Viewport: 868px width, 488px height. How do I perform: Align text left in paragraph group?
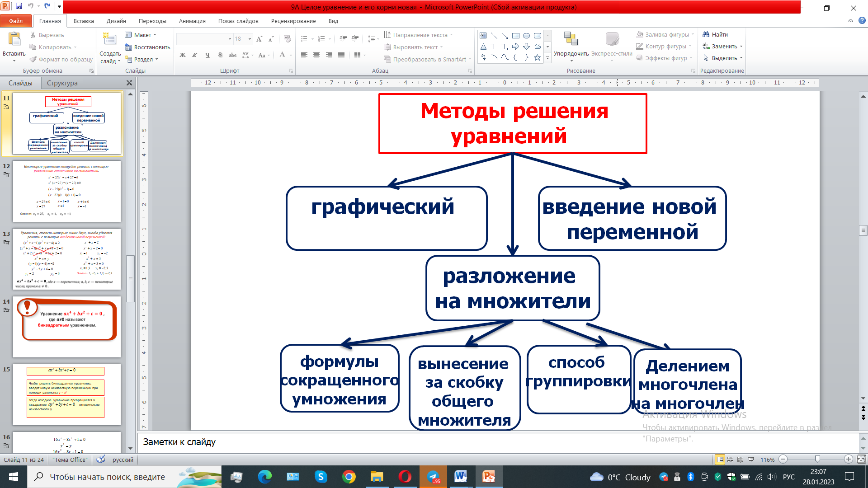pos(304,55)
